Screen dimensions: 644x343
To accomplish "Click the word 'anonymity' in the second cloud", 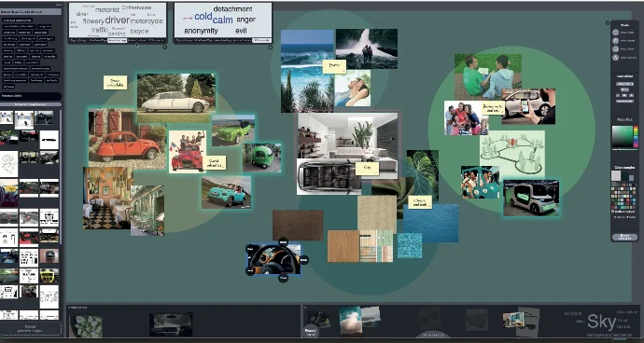I will [201, 31].
